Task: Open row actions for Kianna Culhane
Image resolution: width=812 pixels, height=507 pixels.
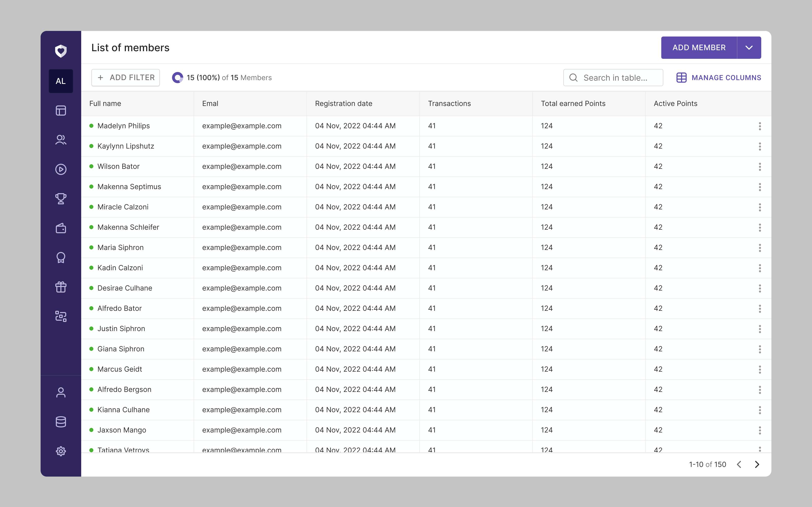Action: pyautogui.click(x=760, y=410)
